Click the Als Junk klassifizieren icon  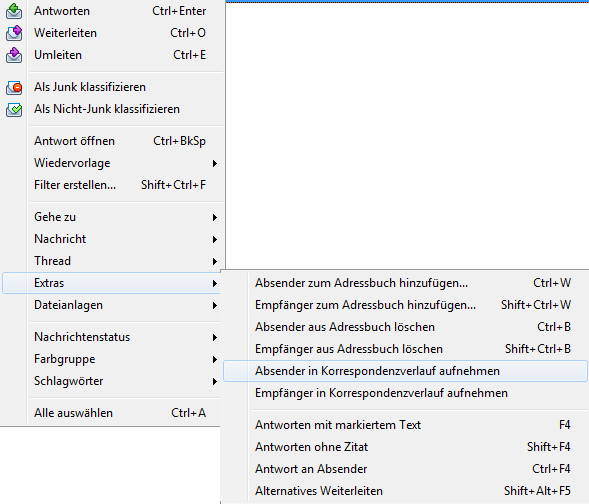pos(14,87)
